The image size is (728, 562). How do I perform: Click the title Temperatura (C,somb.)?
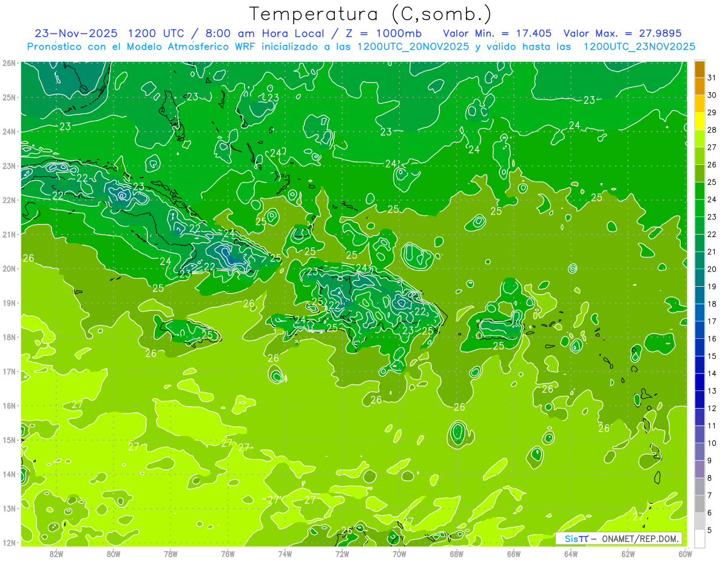click(371, 14)
